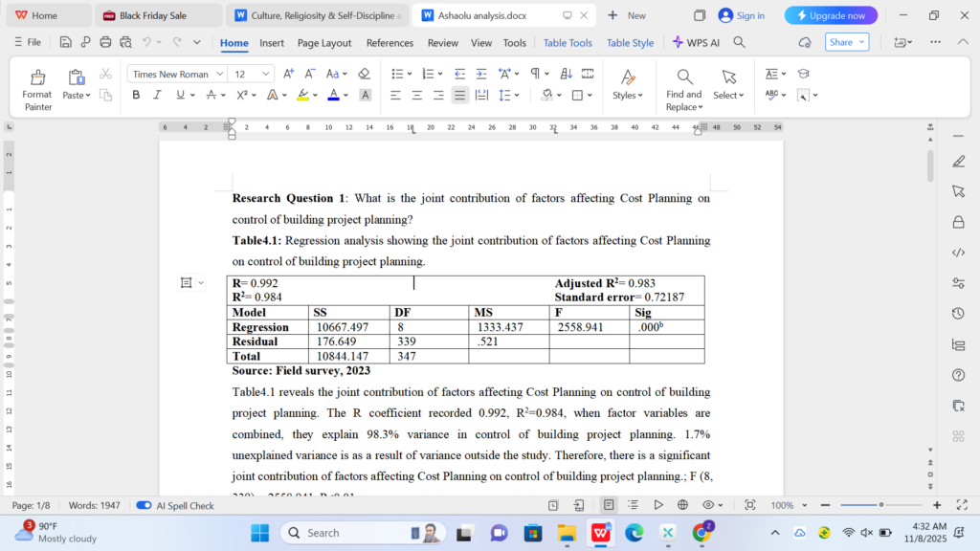Click the Share button
Image resolution: width=980 pixels, height=551 pixels.
847,42
